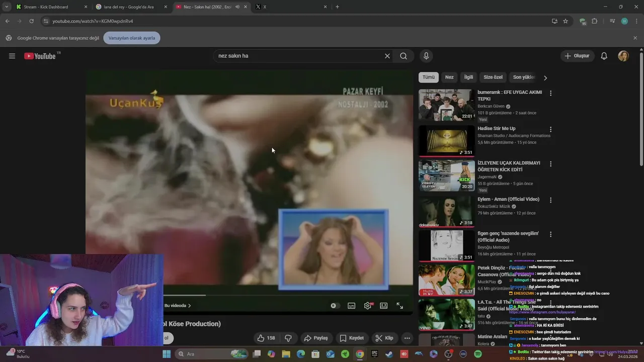The image size is (644, 362).
Task: Open 'Eylem - Aman (Official Video)' title
Action: point(509,199)
